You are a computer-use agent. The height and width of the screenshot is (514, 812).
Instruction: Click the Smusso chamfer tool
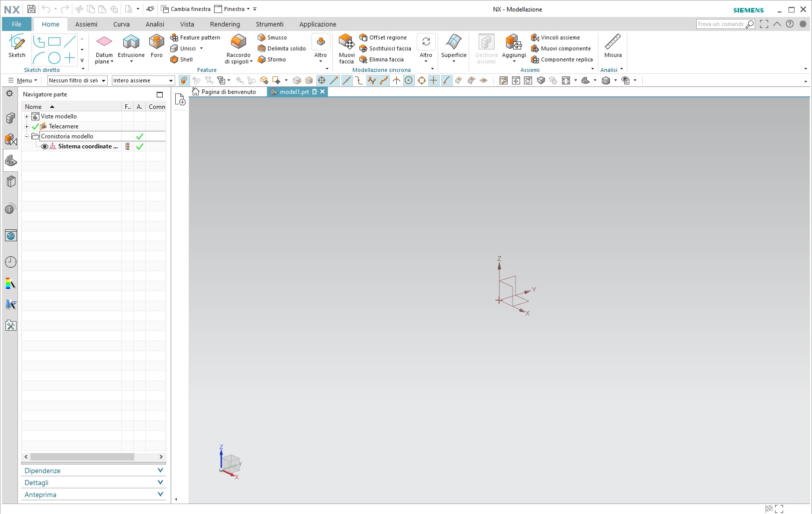[x=272, y=37]
